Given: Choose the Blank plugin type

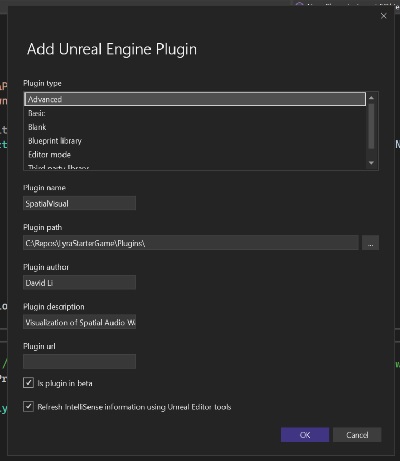Looking at the screenshot, I should [195, 127].
